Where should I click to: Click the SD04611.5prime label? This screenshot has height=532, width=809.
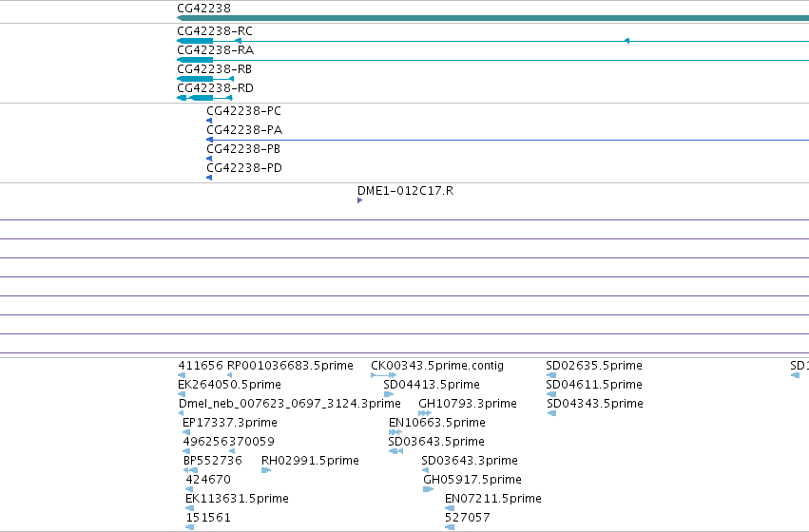594,385
